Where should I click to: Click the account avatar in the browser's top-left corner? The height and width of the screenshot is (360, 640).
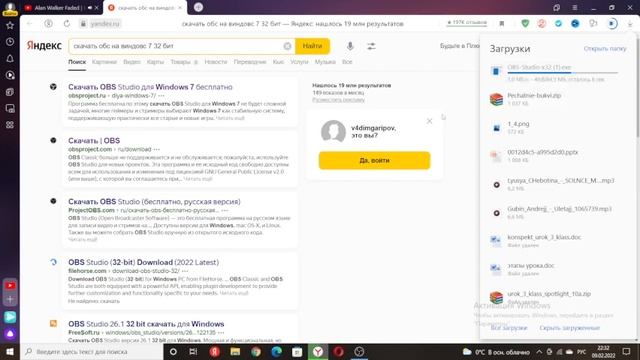pyautogui.click(x=10, y=8)
